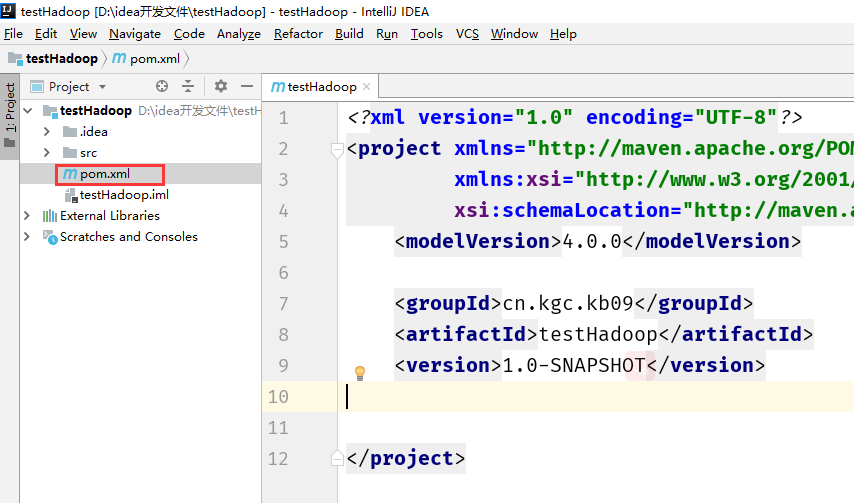Expand Scratches and Consoles node
854x503 pixels.
[x=27, y=237]
